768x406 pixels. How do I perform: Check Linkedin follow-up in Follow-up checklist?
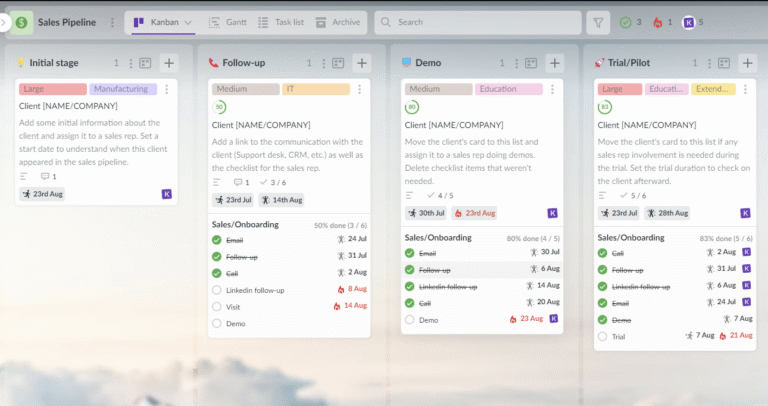217,290
